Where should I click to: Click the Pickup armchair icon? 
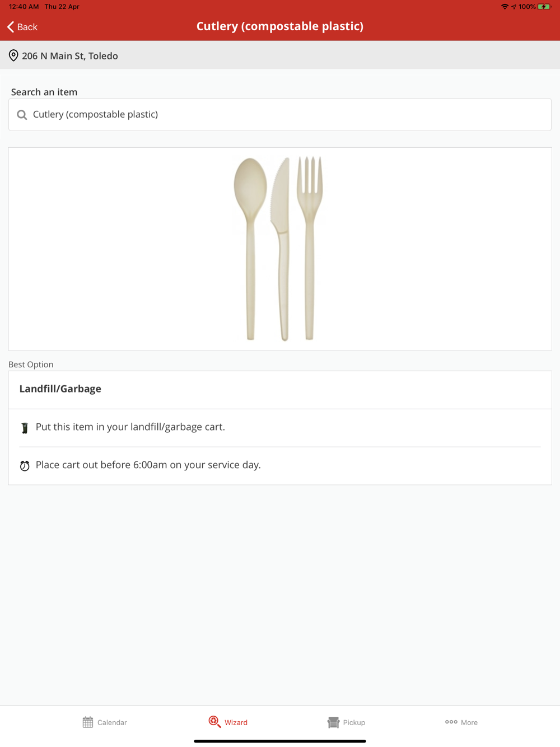(x=333, y=722)
